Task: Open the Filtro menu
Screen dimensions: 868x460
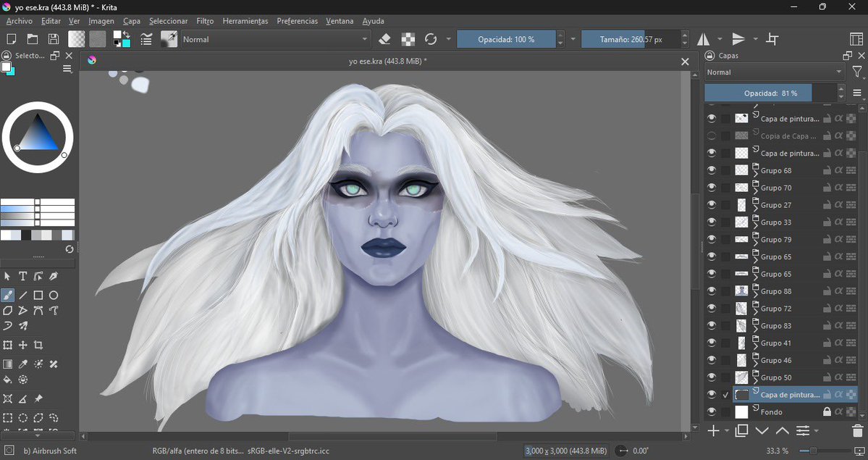Action: coord(204,21)
